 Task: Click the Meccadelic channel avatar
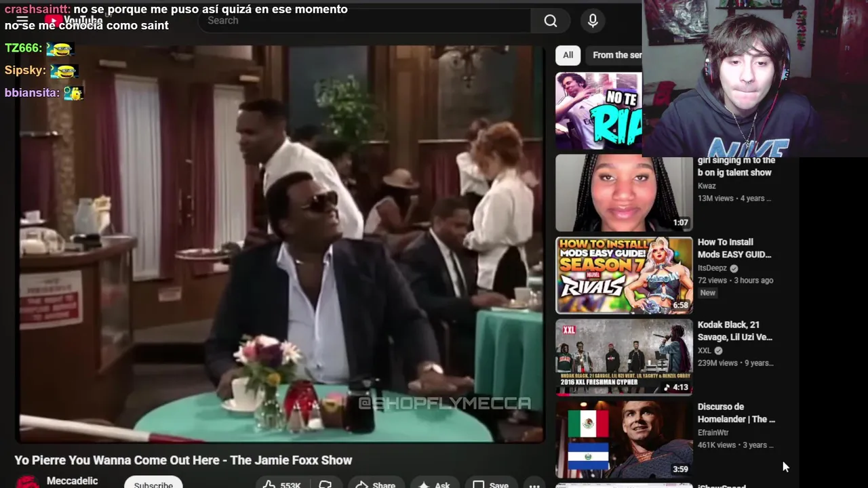(27, 482)
